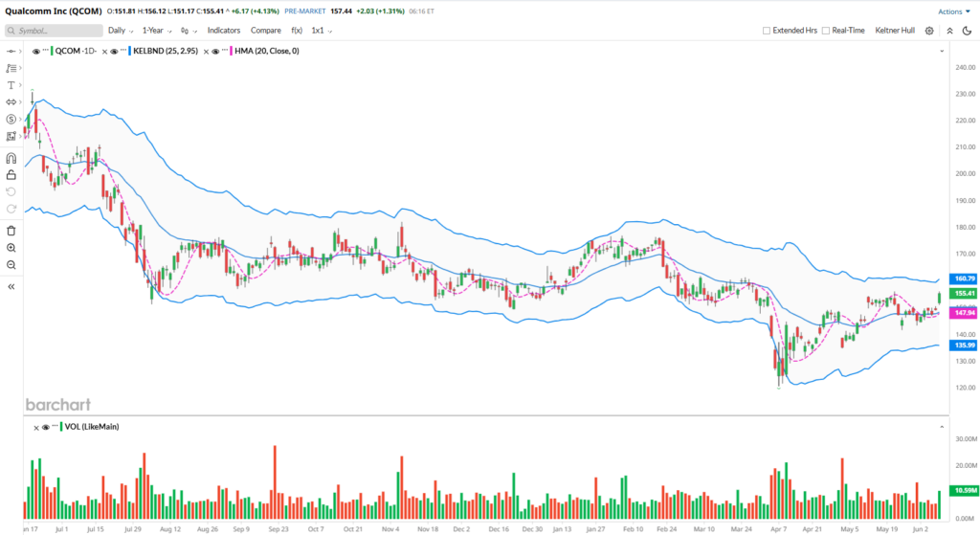The width and height of the screenshot is (980, 535).
Task: Select the text annotation tool
Action: point(11,85)
